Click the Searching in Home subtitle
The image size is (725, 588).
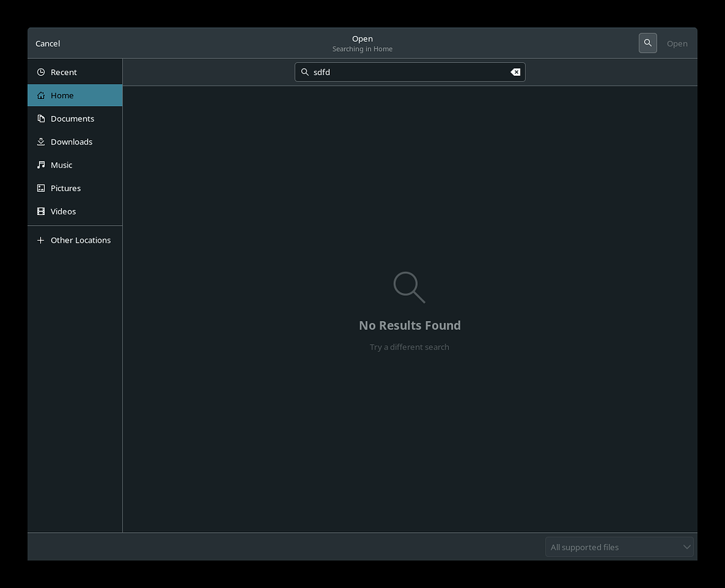[x=362, y=49]
